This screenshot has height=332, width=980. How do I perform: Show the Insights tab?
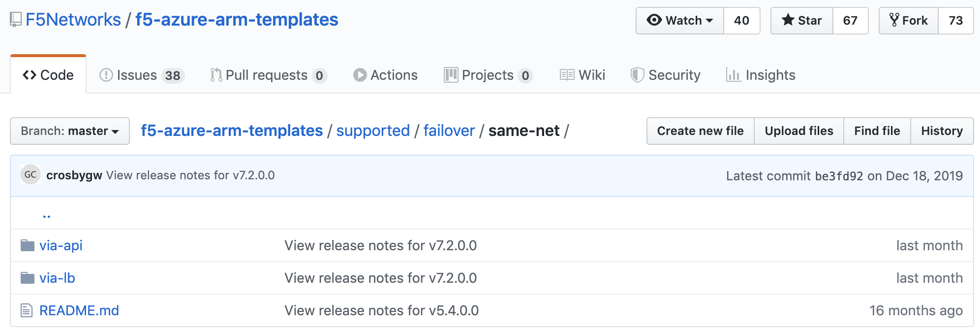tap(761, 75)
